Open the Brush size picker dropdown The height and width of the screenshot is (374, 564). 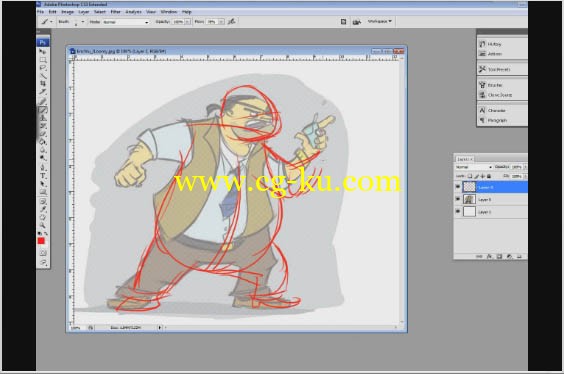point(83,22)
